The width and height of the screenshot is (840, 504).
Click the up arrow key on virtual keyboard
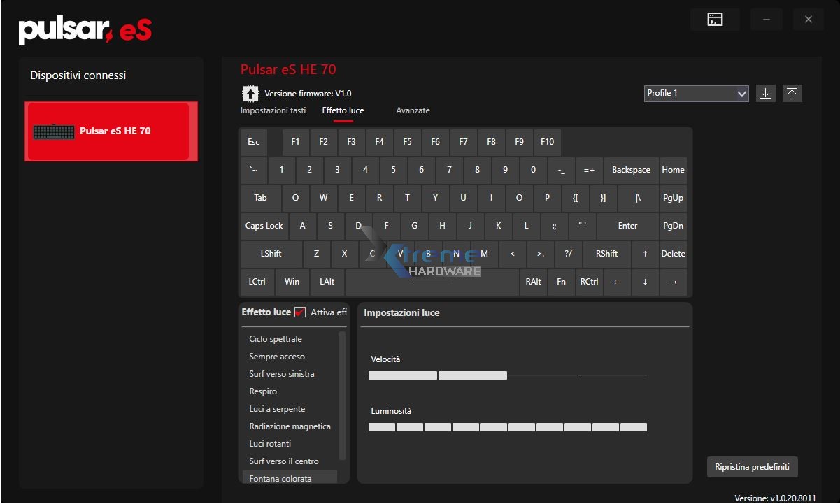coord(645,254)
